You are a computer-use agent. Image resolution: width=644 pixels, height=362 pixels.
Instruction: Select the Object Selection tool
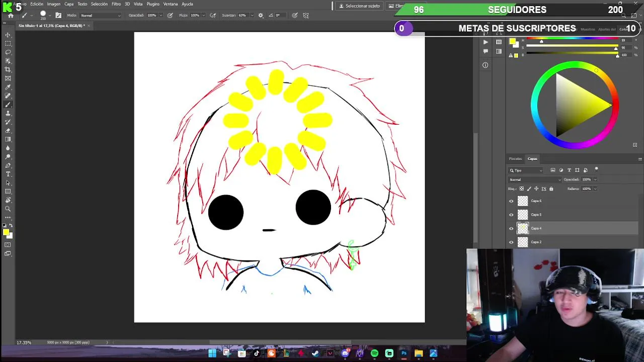coord(8,61)
